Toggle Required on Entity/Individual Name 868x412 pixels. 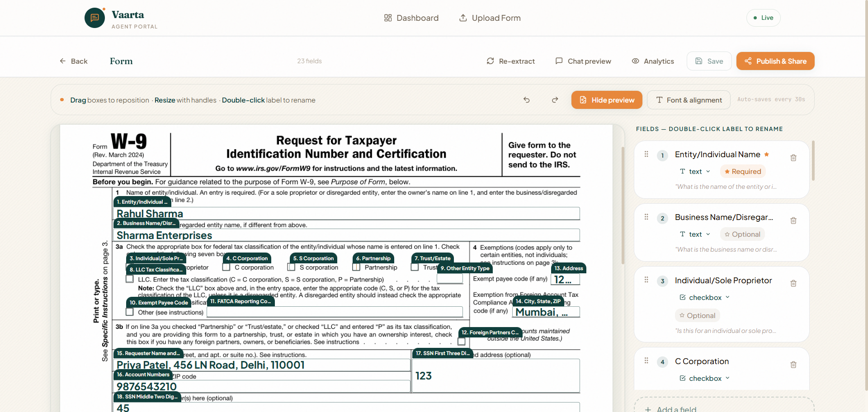tap(743, 172)
